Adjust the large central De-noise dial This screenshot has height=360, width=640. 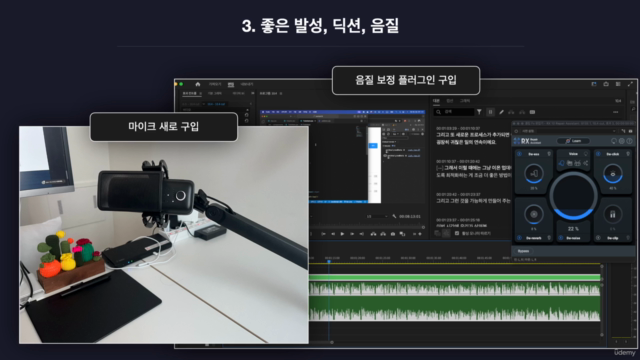click(x=573, y=196)
